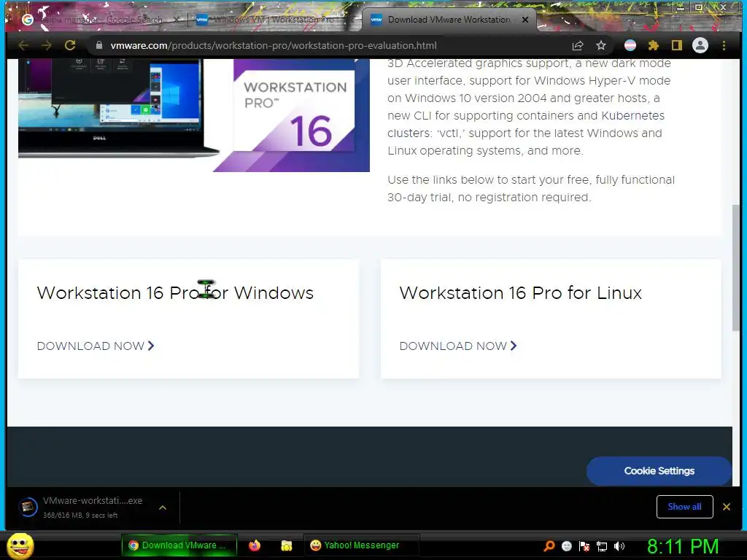Click the 8:11 PM taskbar clock

pyautogui.click(x=683, y=545)
